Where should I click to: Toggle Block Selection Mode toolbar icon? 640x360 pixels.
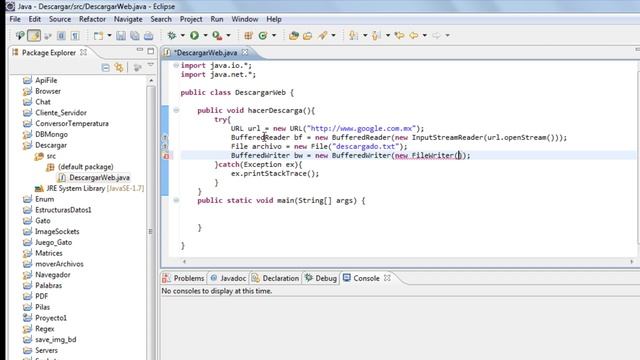click(x=61, y=36)
